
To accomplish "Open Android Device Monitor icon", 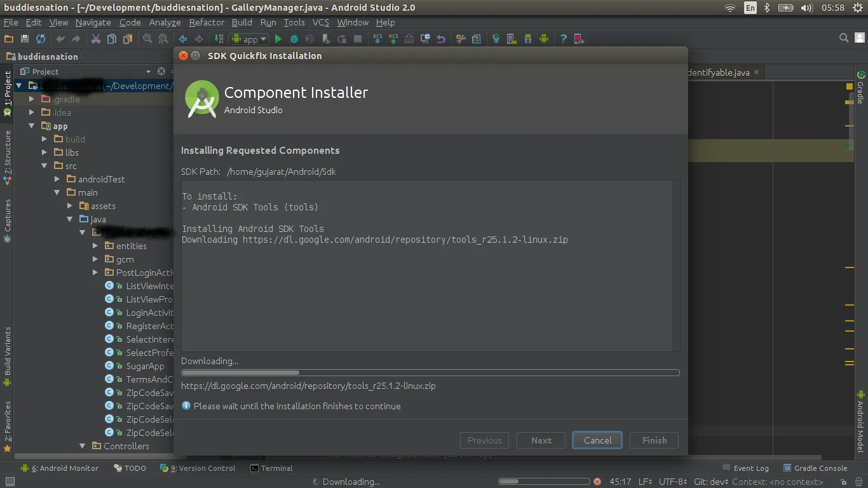I will point(544,39).
